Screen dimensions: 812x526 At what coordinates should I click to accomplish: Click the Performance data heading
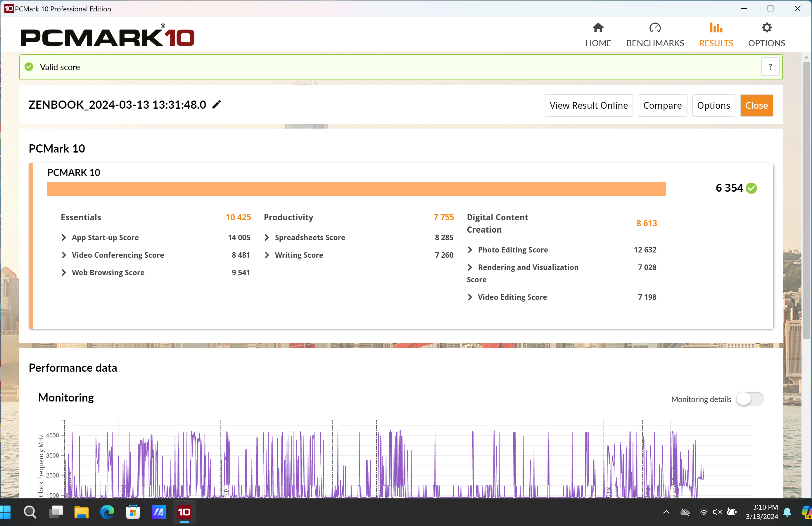tap(73, 368)
